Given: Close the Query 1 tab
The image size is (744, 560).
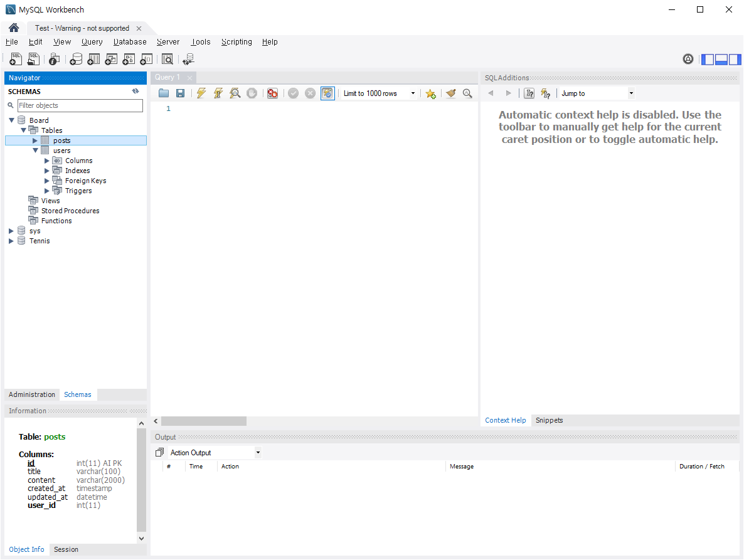Looking at the screenshot, I should (x=190, y=78).
